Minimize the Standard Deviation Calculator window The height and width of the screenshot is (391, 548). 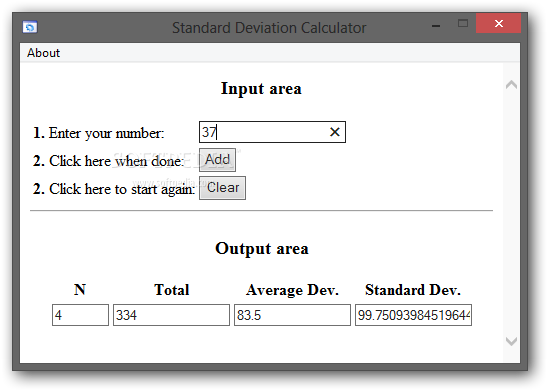pos(436,25)
